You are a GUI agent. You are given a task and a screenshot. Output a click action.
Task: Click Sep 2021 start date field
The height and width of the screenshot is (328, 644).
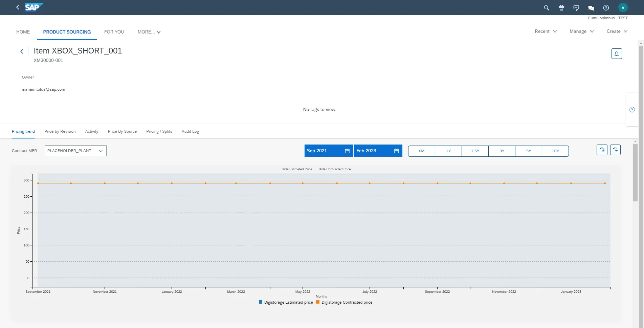tap(329, 151)
